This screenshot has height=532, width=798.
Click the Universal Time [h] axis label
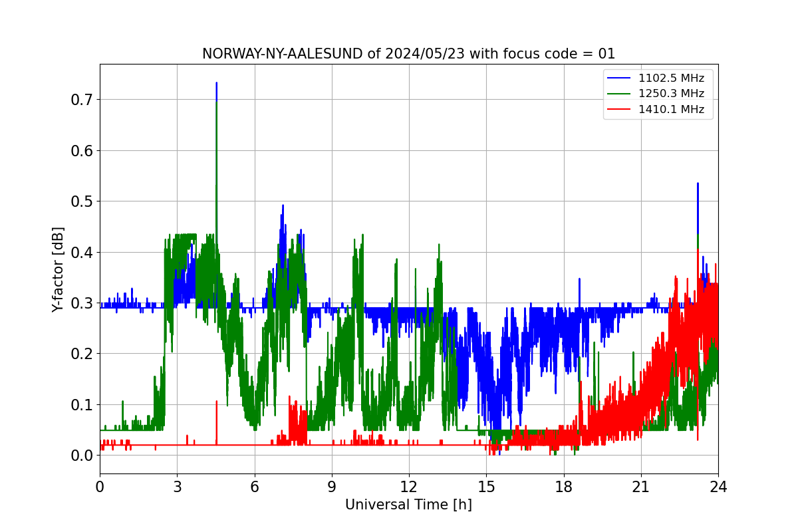coord(408,505)
